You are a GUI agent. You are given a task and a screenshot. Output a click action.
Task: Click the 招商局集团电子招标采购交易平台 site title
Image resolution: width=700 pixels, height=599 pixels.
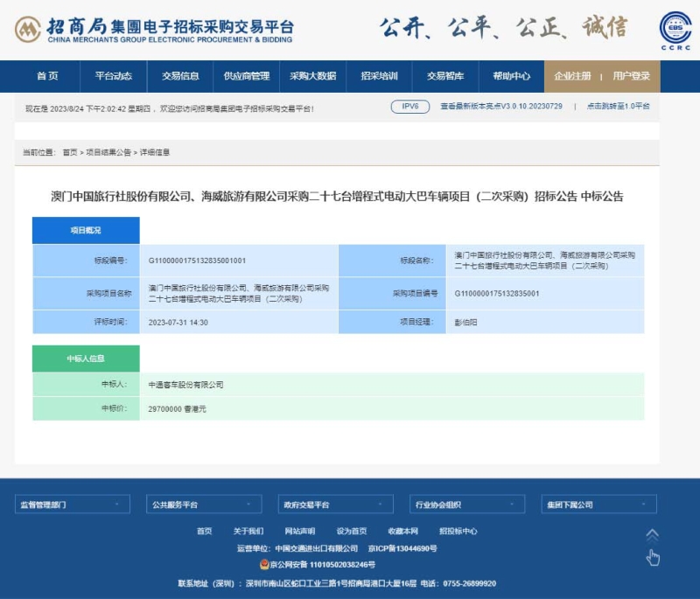pos(170,27)
